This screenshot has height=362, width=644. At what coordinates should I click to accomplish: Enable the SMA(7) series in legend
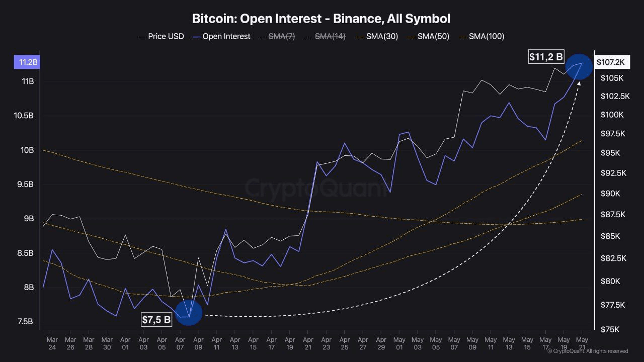277,36
